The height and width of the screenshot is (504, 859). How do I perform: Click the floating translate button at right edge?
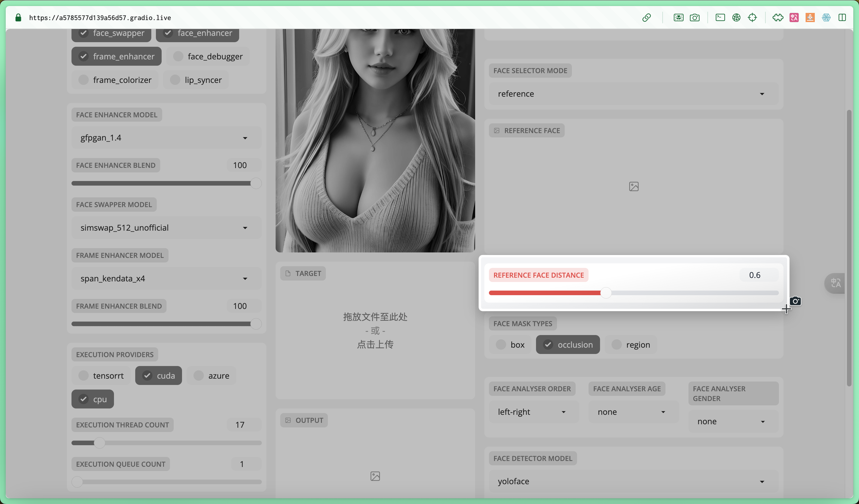pos(835,283)
